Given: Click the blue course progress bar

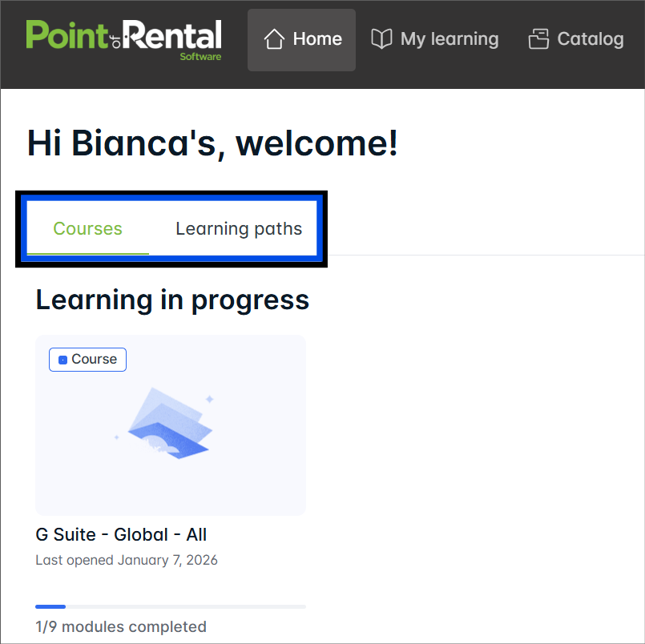Looking at the screenshot, I should coord(50,607).
